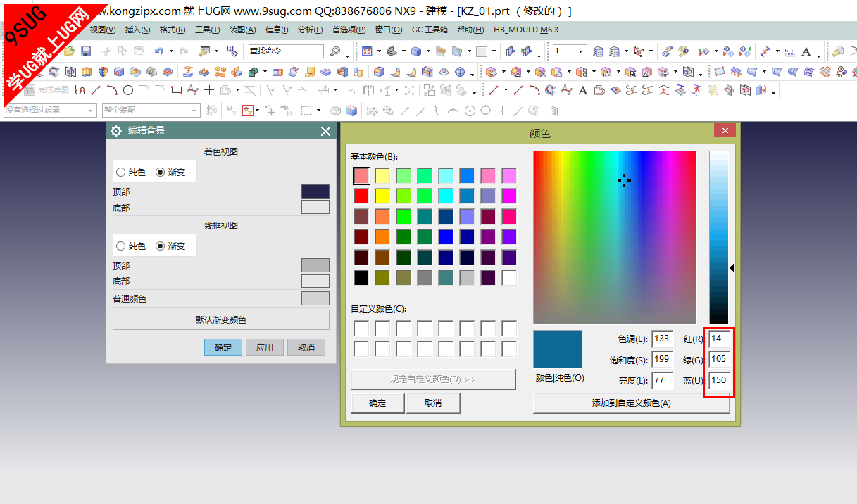Click the Save floppy disk icon
The image size is (857, 504).
86,51
